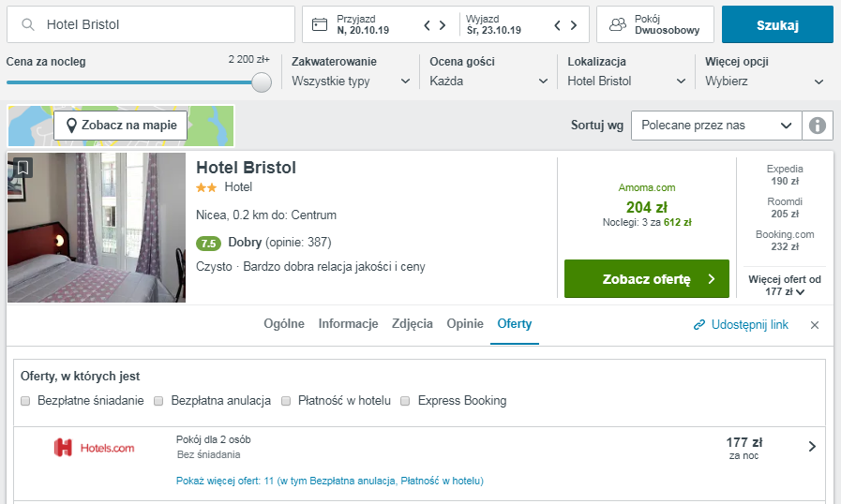Image resolution: width=841 pixels, height=504 pixels.
Task: Enable Bezpłatne śniadanie filter
Action: [25, 401]
